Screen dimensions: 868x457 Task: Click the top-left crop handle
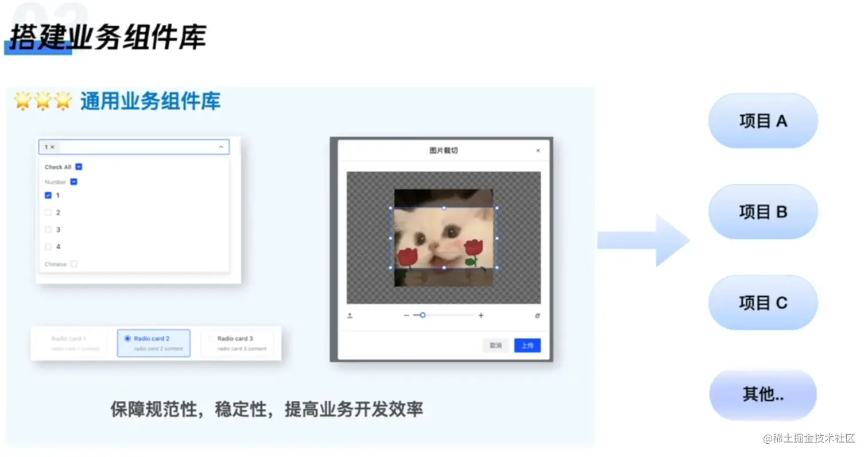tap(391, 208)
